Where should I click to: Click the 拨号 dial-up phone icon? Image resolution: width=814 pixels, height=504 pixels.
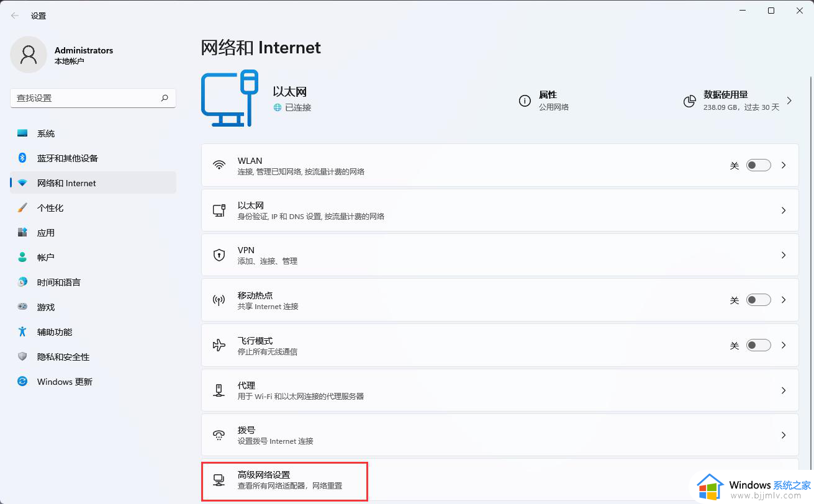219,435
